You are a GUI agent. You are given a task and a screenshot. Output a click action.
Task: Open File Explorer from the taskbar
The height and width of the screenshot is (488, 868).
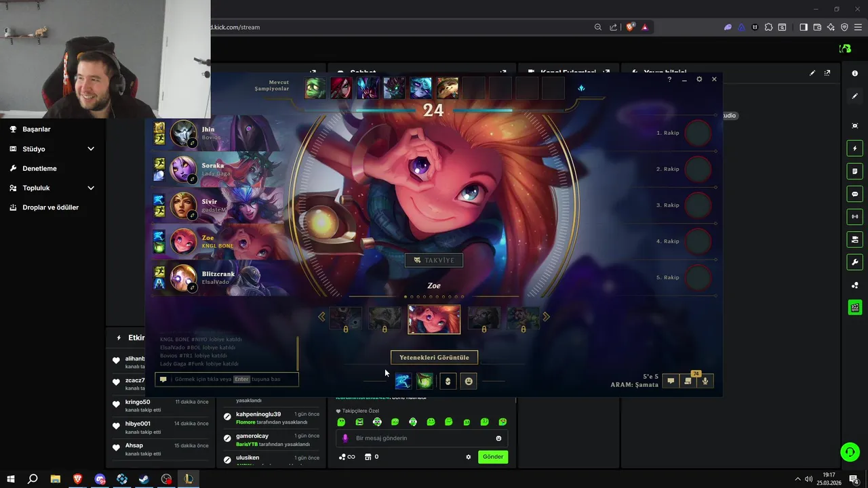click(56, 479)
